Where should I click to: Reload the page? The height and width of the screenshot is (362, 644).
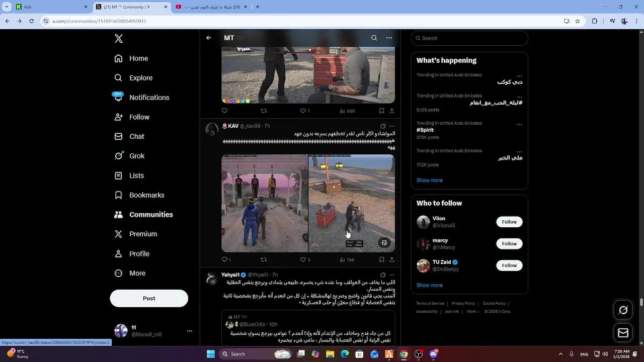pos(31,21)
